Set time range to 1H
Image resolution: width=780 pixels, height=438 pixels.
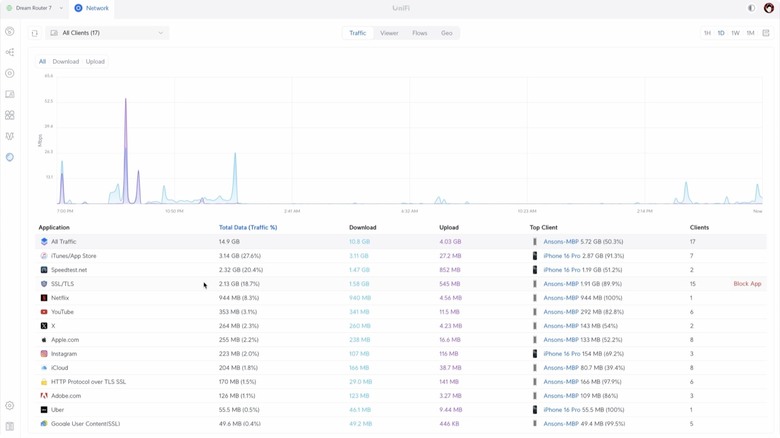(x=707, y=33)
